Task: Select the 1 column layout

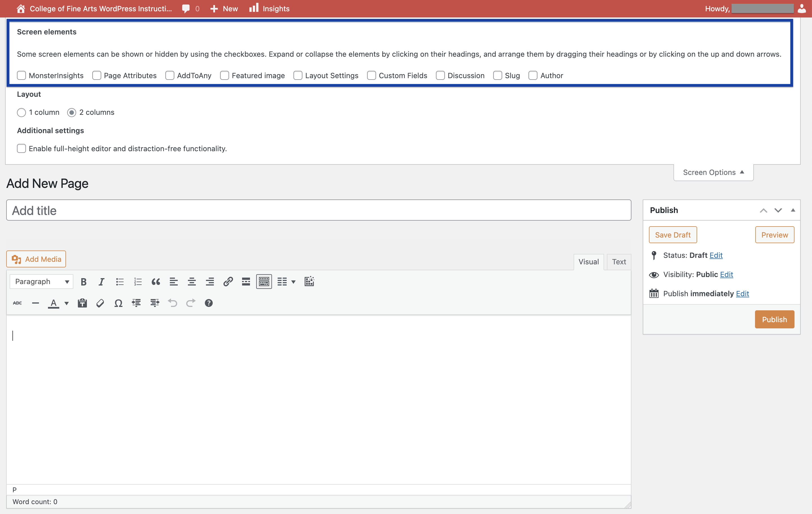Action: pyautogui.click(x=21, y=112)
